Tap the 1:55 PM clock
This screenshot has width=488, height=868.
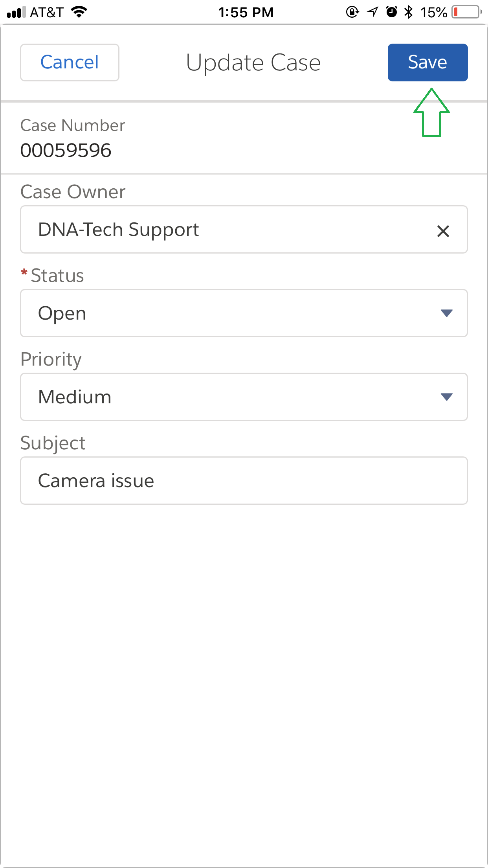[x=246, y=13]
